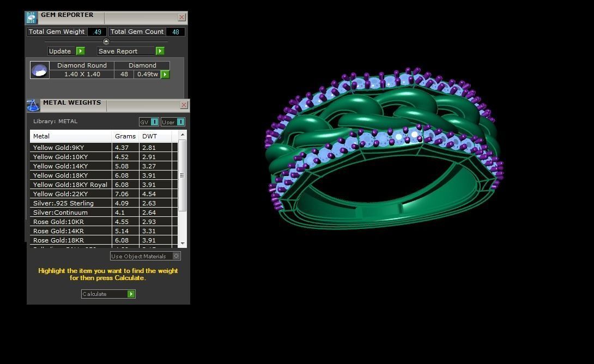Click the Diamond Round gem name cell
The height and width of the screenshot is (364, 594).
(82, 65)
